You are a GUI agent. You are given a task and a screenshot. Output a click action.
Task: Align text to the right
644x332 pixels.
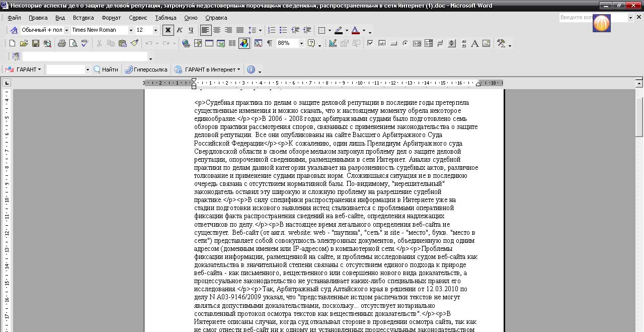tap(228, 30)
